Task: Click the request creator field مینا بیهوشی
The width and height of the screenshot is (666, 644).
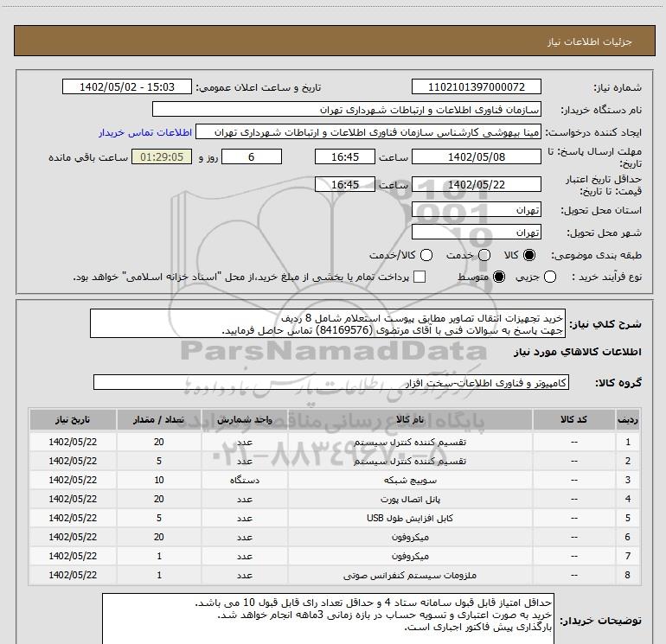Action: pyautogui.click(x=368, y=132)
